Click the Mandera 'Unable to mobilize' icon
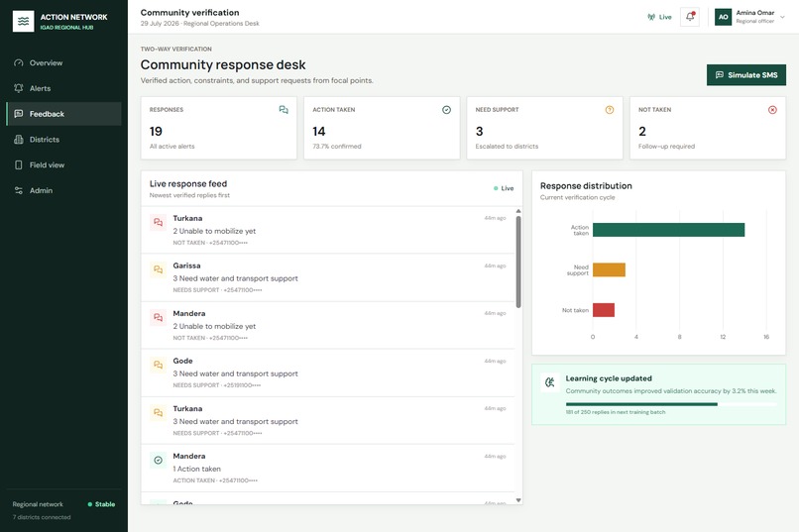 (158, 317)
